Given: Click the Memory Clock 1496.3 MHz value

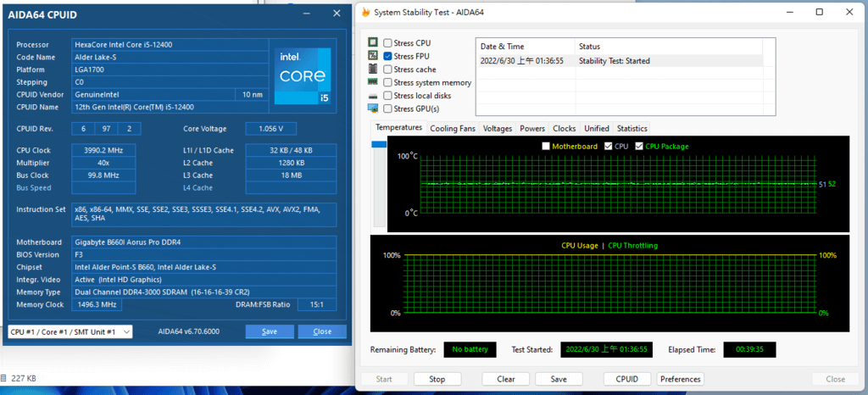Looking at the screenshot, I should [97, 305].
